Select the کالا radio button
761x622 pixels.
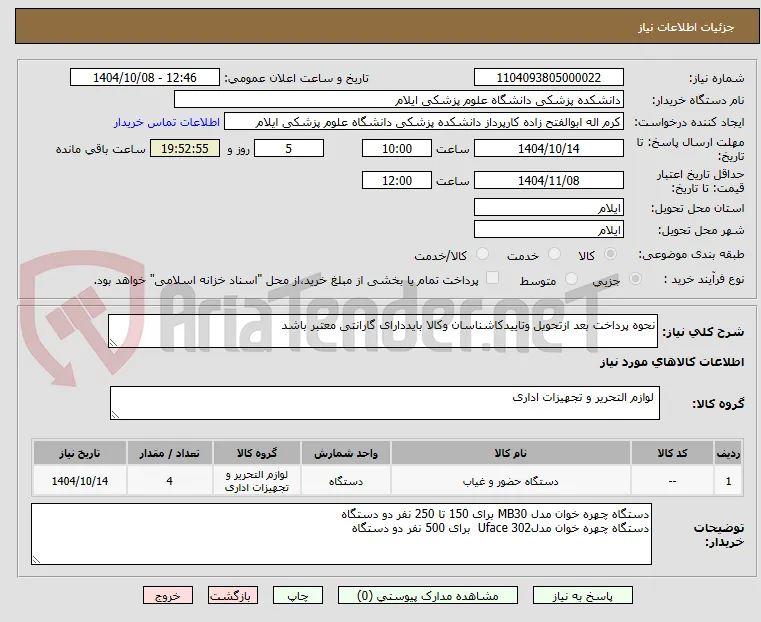tap(611, 254)
